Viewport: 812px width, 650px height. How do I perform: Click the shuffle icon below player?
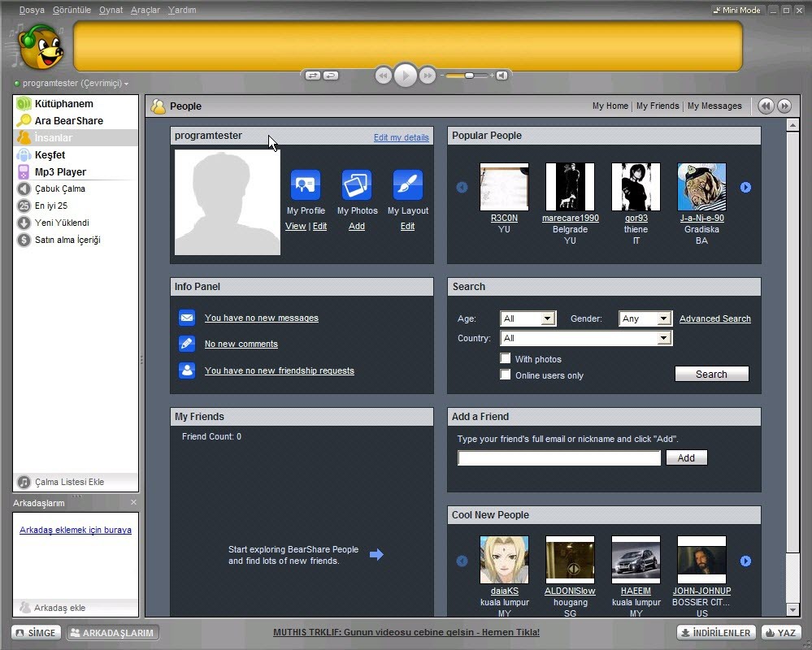[x=313, y=76]
